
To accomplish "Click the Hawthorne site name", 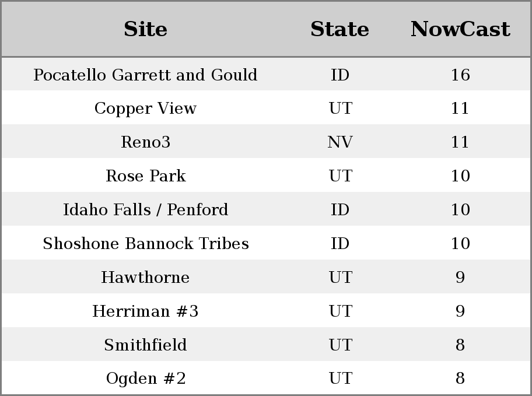I will pos(145,278).
